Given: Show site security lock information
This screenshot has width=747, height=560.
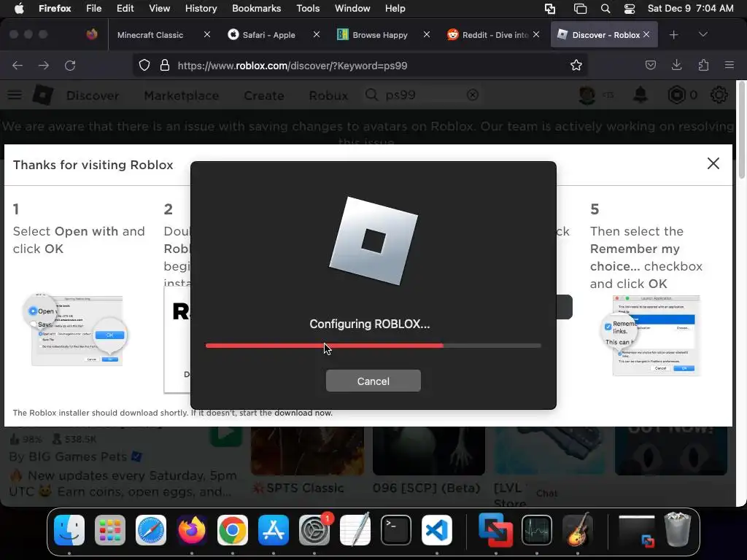Looking at the screenshot, I should tap(164, 65).
